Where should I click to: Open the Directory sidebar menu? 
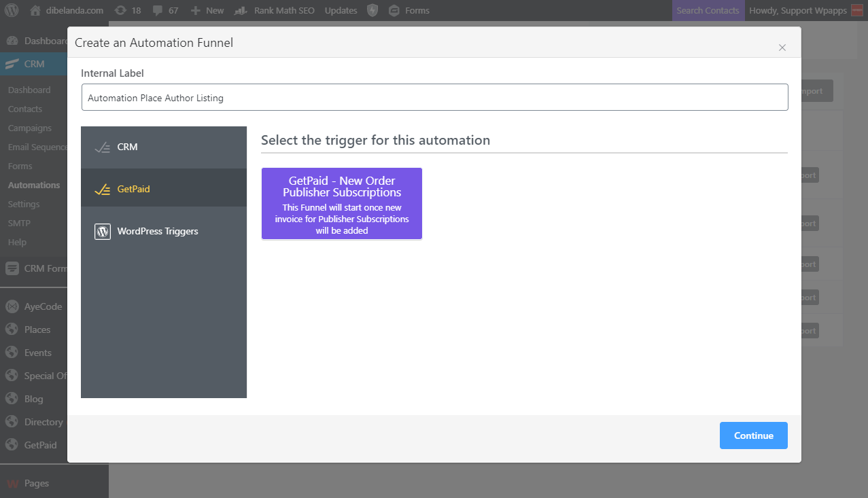(x=34, y=422)
